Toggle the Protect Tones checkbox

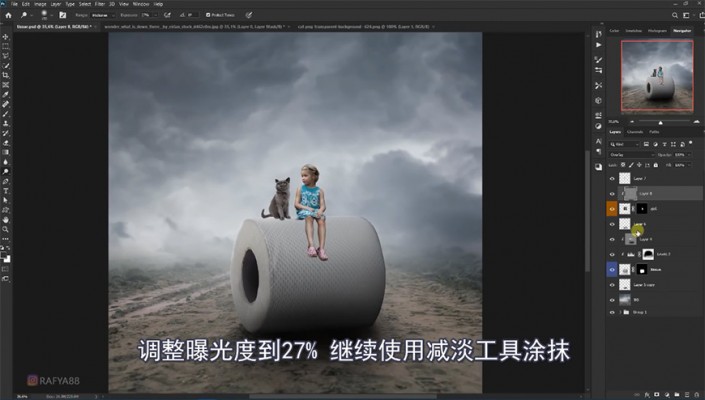[x=208, y=15]
